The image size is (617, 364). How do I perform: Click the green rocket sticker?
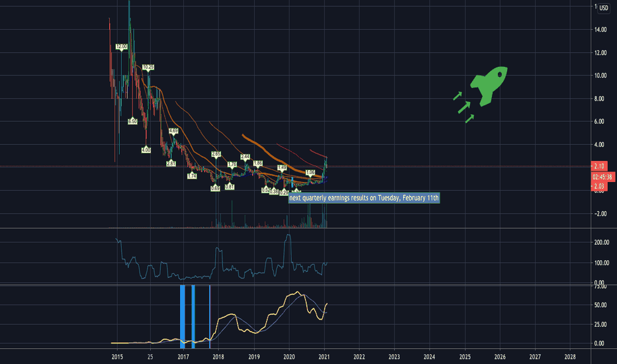point(489,86)
